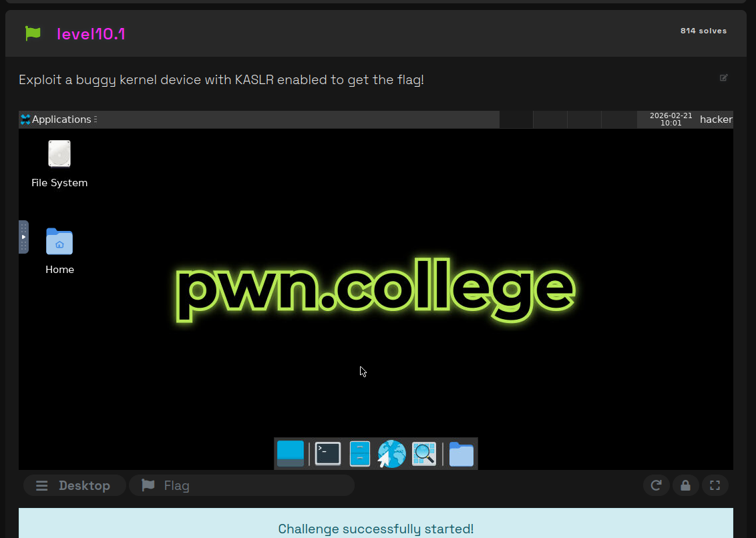Click the Show Desktop dock icon
This screenshot has height=538, width=756.
coord(291,454)
